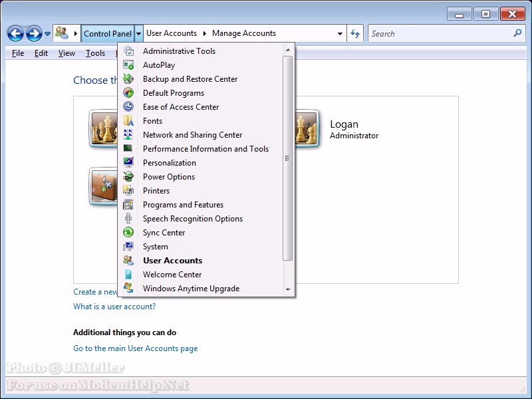Click the Sync Center icon

pos(128,232)
